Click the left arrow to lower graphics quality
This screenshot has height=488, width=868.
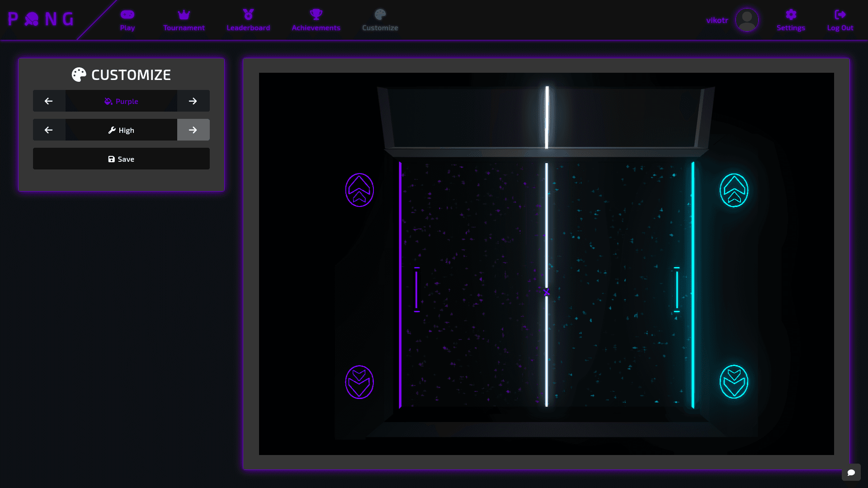tap(49, 130)
